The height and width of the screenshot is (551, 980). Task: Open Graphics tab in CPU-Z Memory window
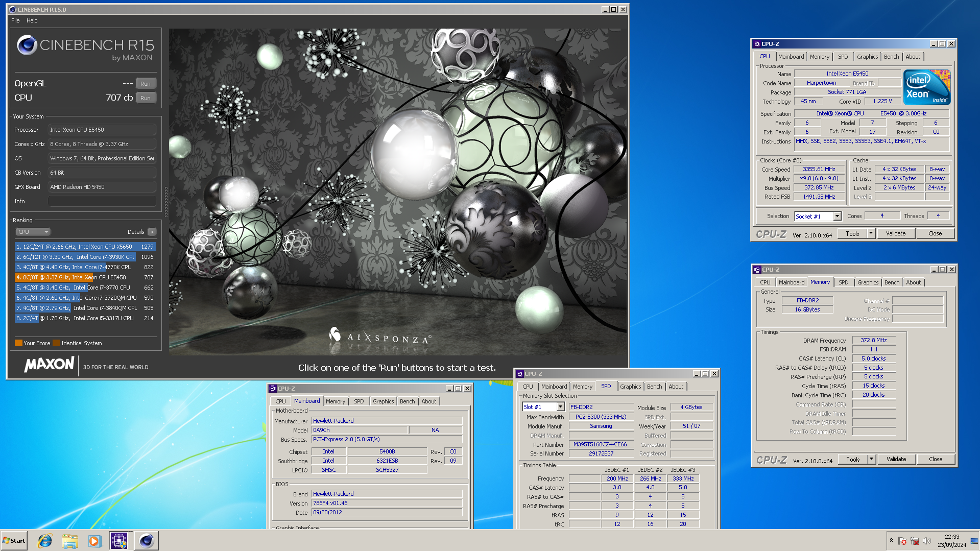pos(868,282)
